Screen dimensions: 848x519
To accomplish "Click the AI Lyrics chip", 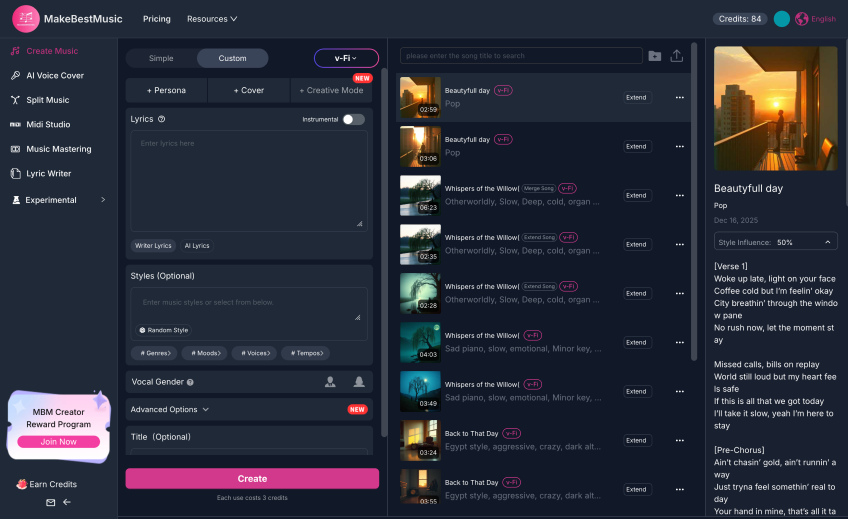I will 197,245.
